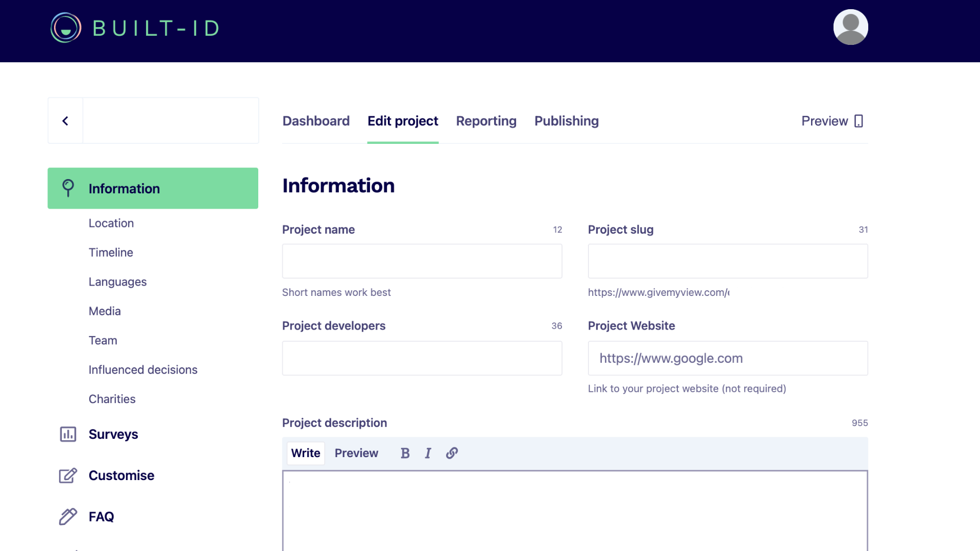This screenshot has height=551, width=980.
Task: Apply bold formatting in description editor
Action: click(x=405, y=453)
